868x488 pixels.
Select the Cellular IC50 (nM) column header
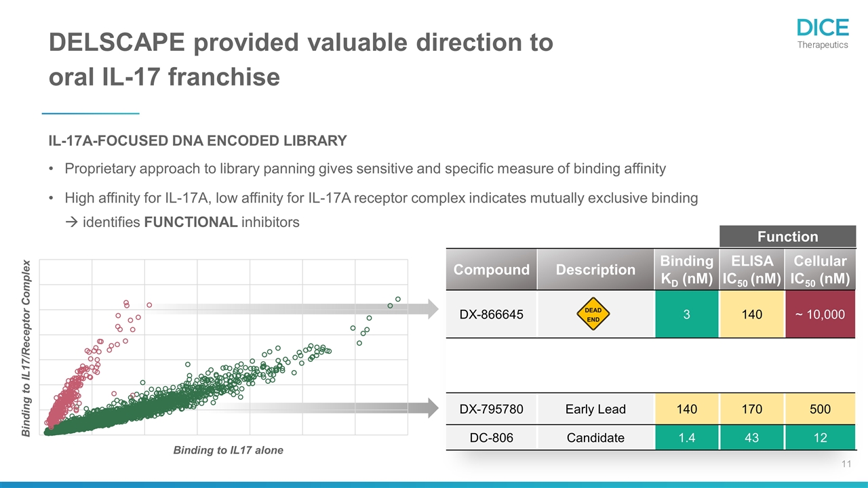[x=821, y=270]
